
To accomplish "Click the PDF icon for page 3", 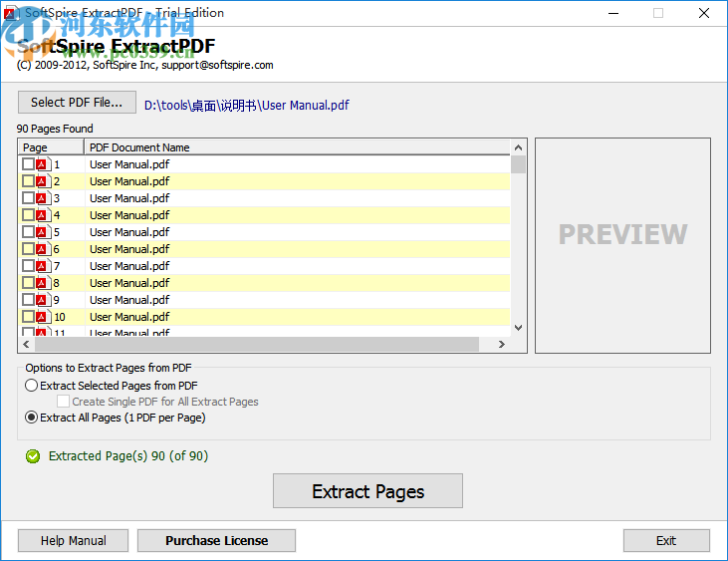I will pos(43,198).
